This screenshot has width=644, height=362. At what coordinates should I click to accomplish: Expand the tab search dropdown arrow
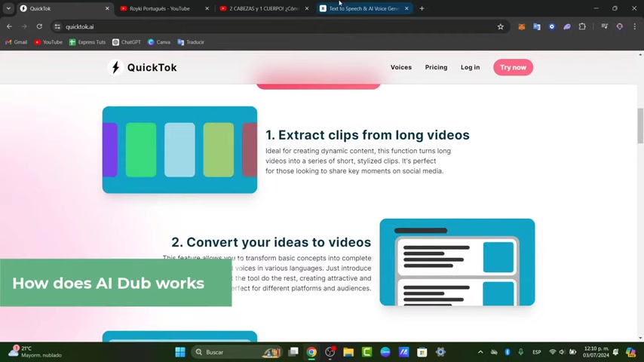point(8,8)
